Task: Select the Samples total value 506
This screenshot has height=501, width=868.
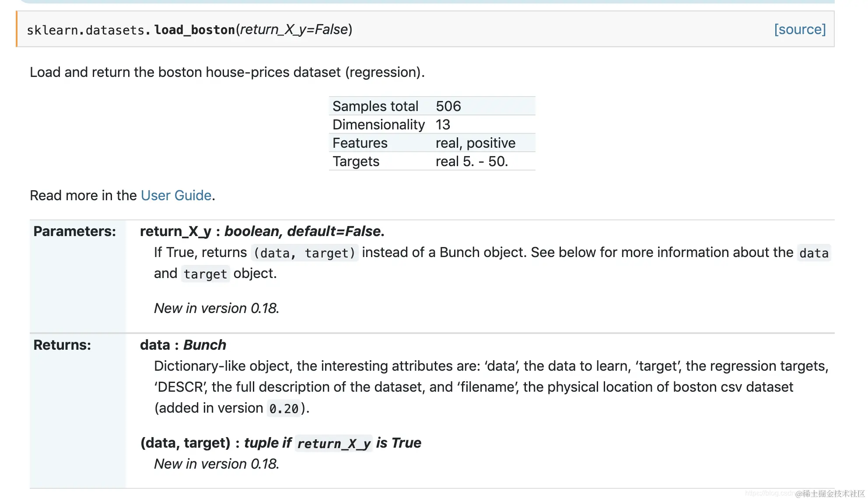Action: pyautogui.click(x=448, y=106)
